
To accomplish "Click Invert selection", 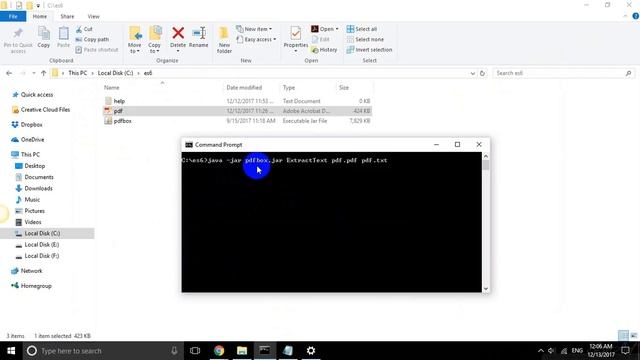I will tap(369, 49).
